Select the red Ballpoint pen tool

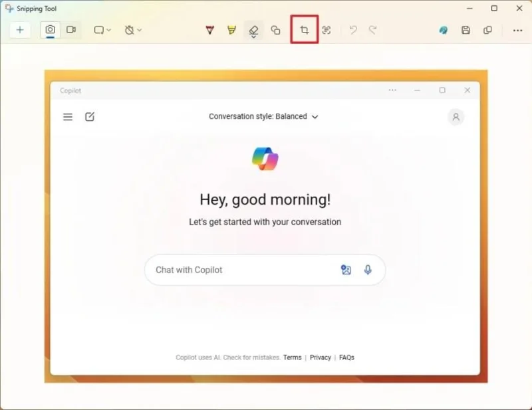pyautogui.click(x=210, y=30)
